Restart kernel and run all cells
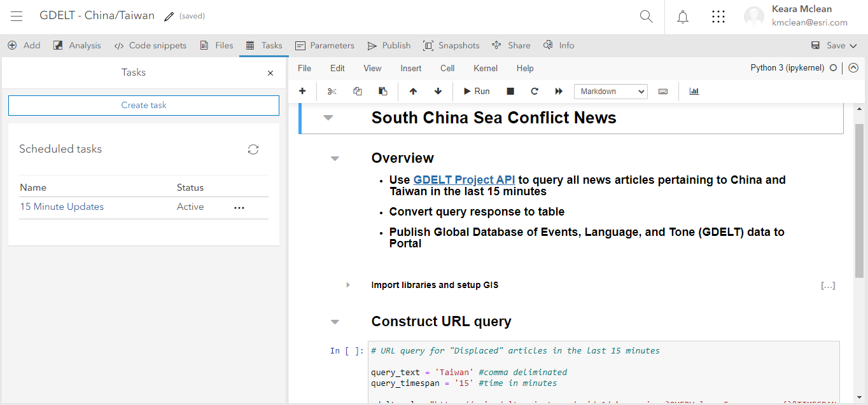Viewport: 868px width, 405px height. click(559, 91)
